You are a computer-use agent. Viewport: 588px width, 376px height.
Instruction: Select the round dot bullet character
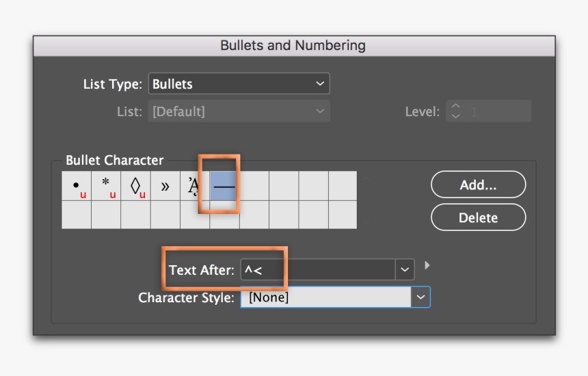77,186
